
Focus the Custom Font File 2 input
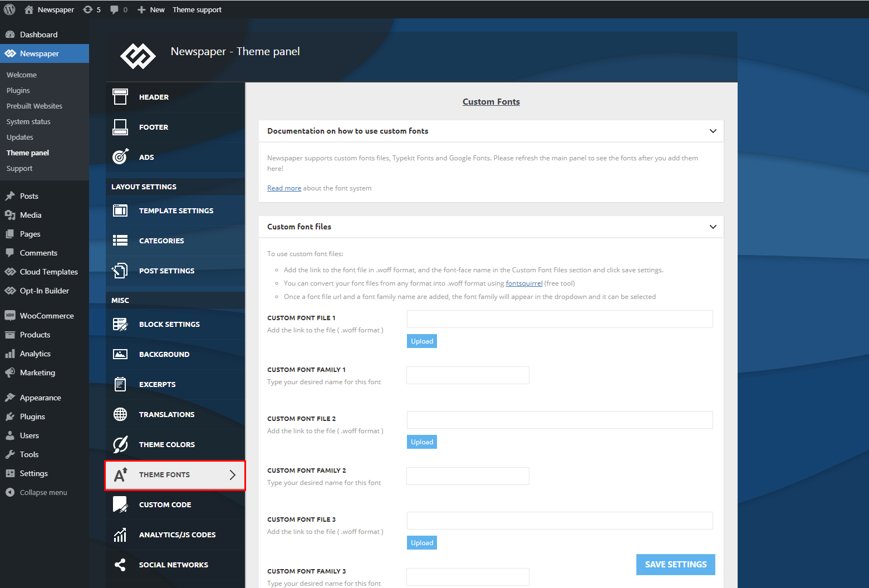tap(559, 420)
